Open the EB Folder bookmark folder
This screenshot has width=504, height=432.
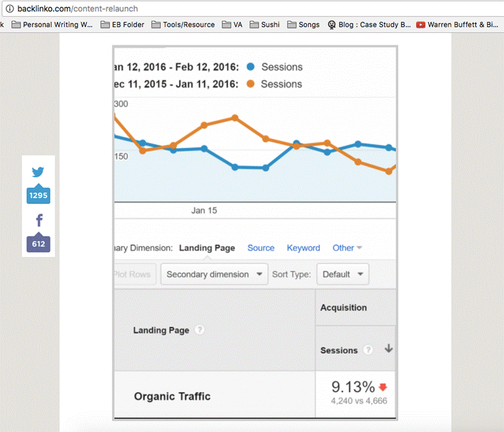(x=123, y=25)
